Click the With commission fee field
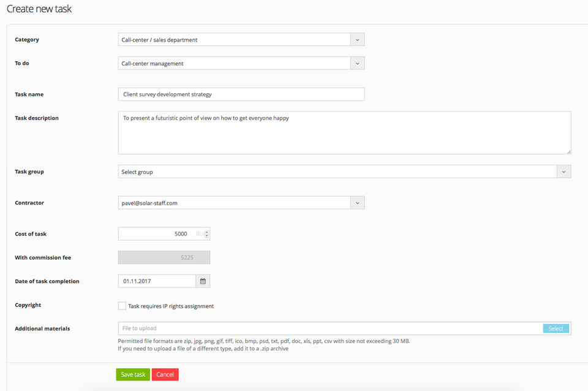588x391 pixels. point(164,257)
